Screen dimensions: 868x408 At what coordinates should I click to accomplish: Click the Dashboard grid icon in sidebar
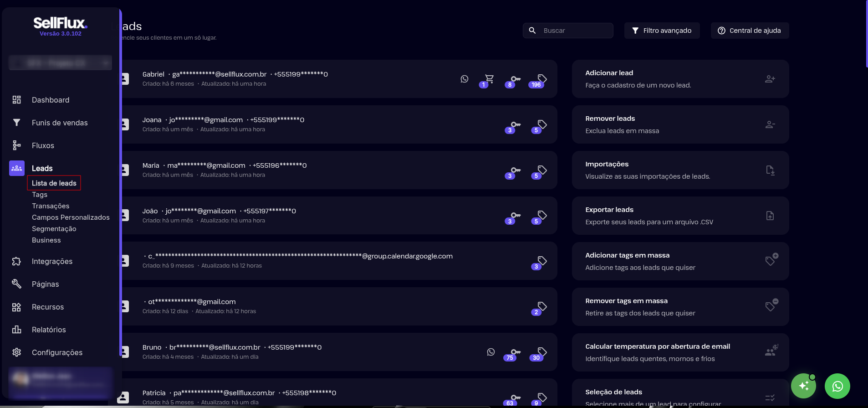point(17,100)
